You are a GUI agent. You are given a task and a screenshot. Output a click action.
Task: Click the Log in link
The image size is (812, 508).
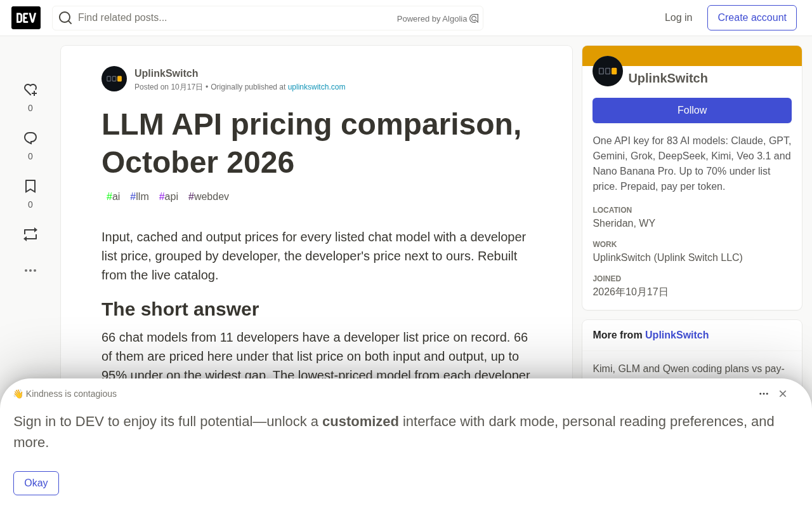coord(678,18)
